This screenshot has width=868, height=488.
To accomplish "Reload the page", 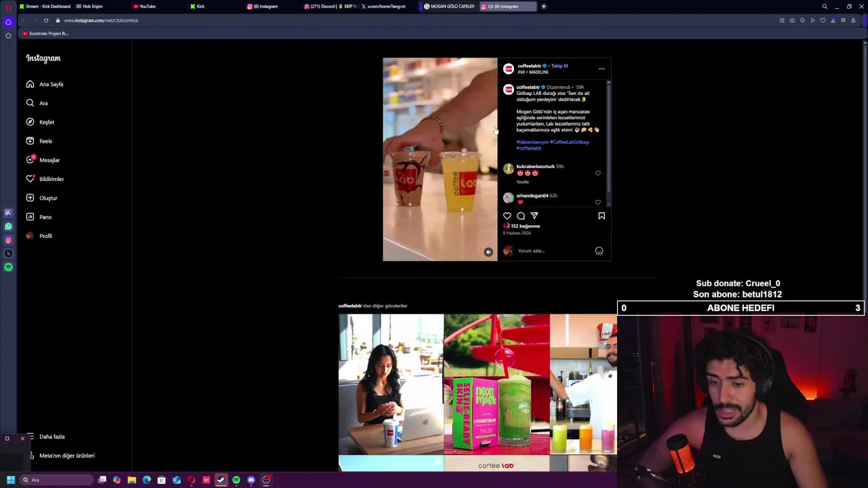I will click(x=46, y=20).
